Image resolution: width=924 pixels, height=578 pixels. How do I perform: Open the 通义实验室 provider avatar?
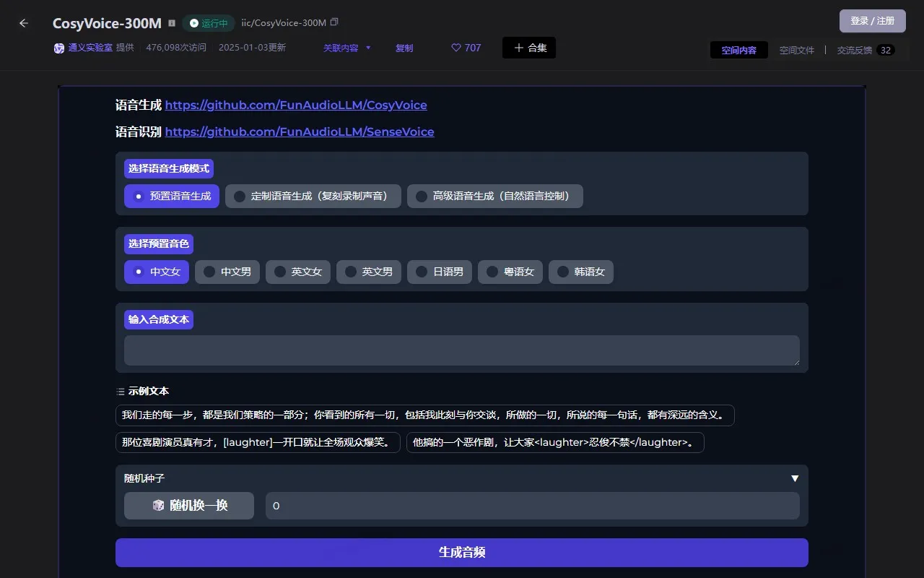58,48
